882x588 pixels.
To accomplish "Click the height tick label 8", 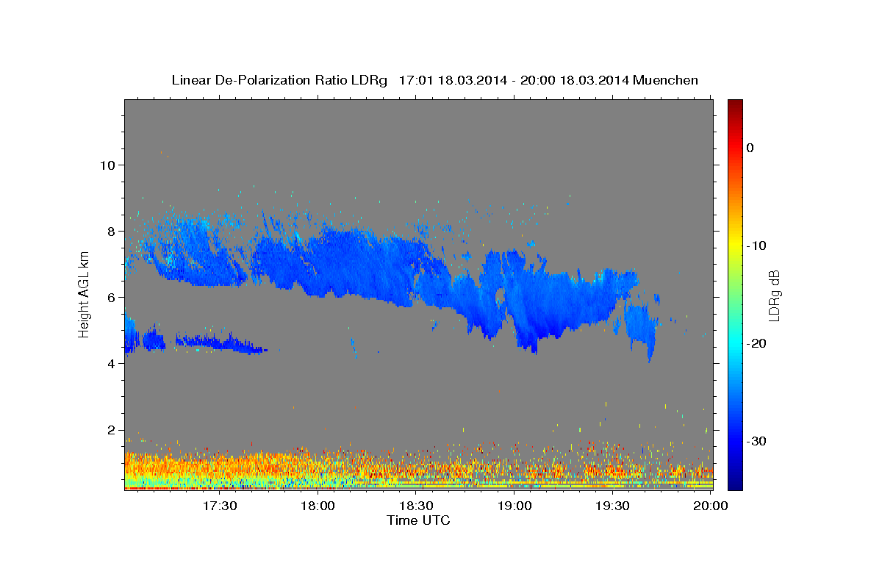I will (x=110, y=231).
